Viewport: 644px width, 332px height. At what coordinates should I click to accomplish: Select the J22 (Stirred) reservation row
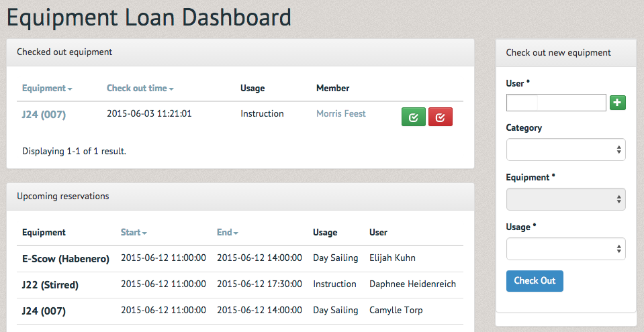coord(240,285)
